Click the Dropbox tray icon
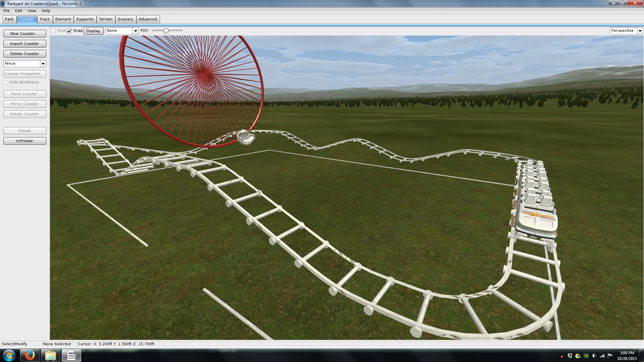Viewport: 644px width, 362px height. point(570,356)
